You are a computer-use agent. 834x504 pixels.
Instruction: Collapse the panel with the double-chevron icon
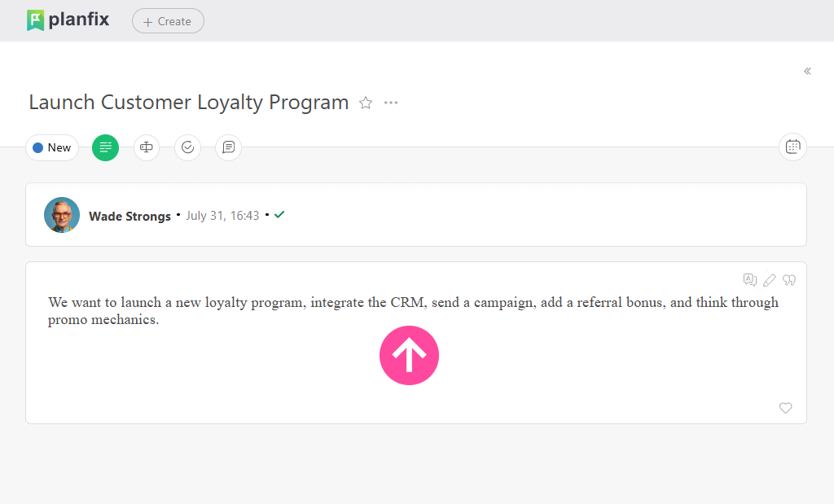[x=807, y=71]
